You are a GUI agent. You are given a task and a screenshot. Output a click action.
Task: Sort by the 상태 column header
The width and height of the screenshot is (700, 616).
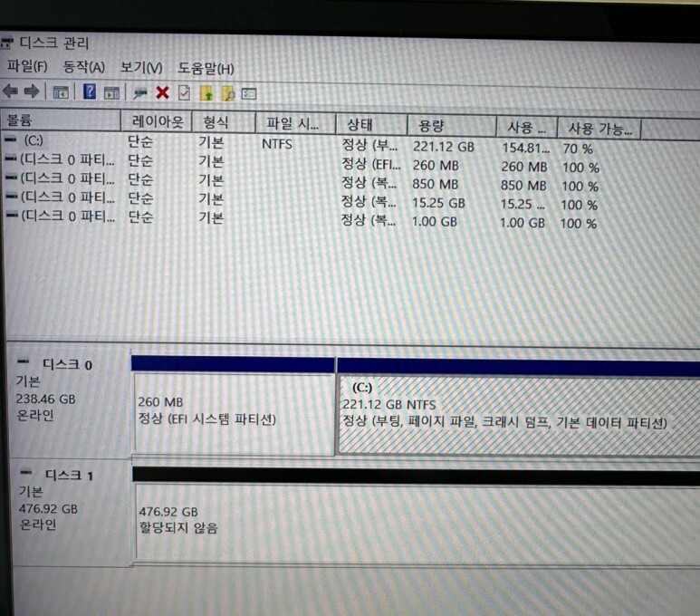(x=371, y=125)
